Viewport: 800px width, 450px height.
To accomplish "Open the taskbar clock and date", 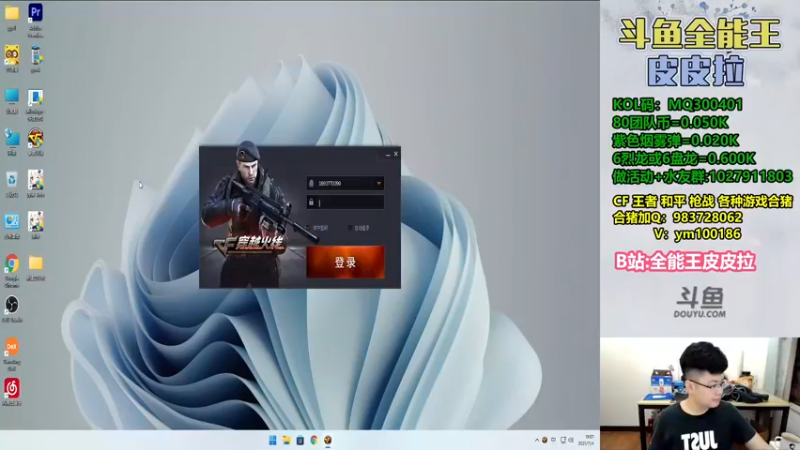I will pos(588,440).
